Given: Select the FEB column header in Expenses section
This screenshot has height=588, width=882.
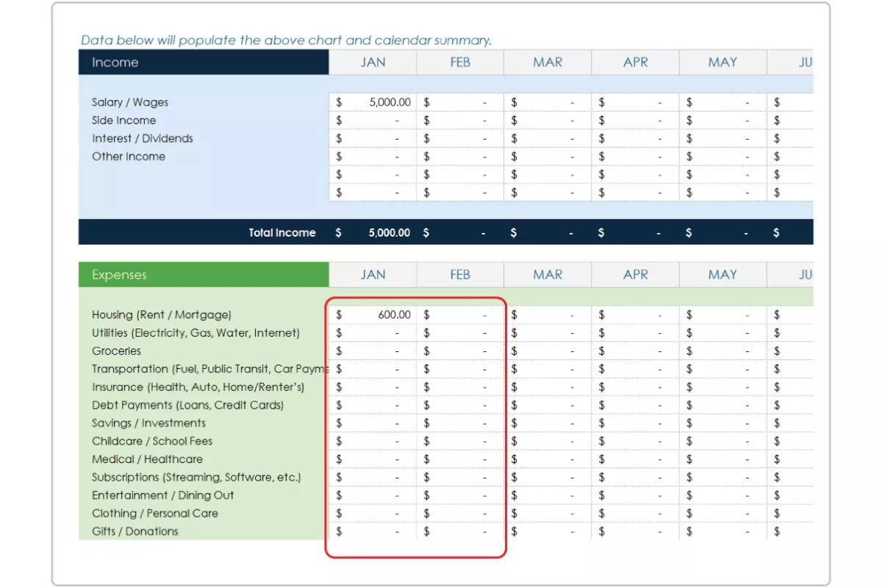Looking at the screenshot, I should coord(459,274).
